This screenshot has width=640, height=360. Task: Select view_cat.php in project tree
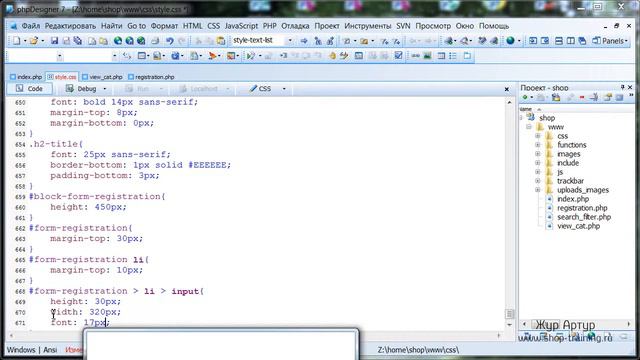(x=578, y=226)
